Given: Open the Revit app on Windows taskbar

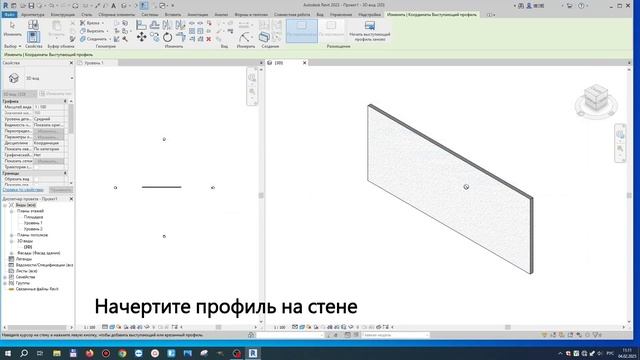Looking at the screenshot, I should pos(253,353).
